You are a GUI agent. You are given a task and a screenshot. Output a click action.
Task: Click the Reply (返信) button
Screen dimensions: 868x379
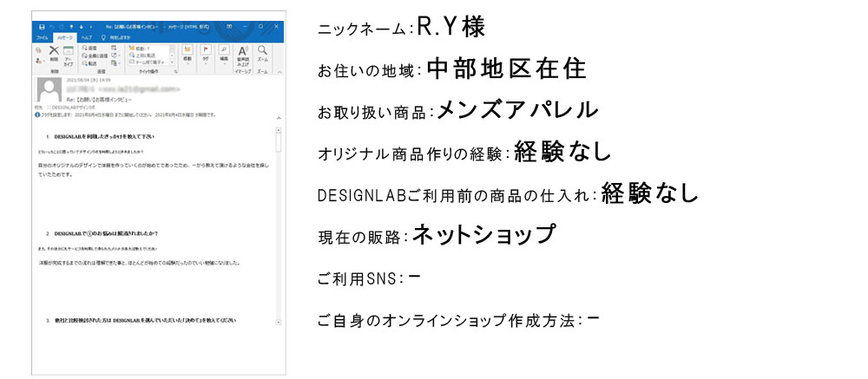click(x=90, y=49)
